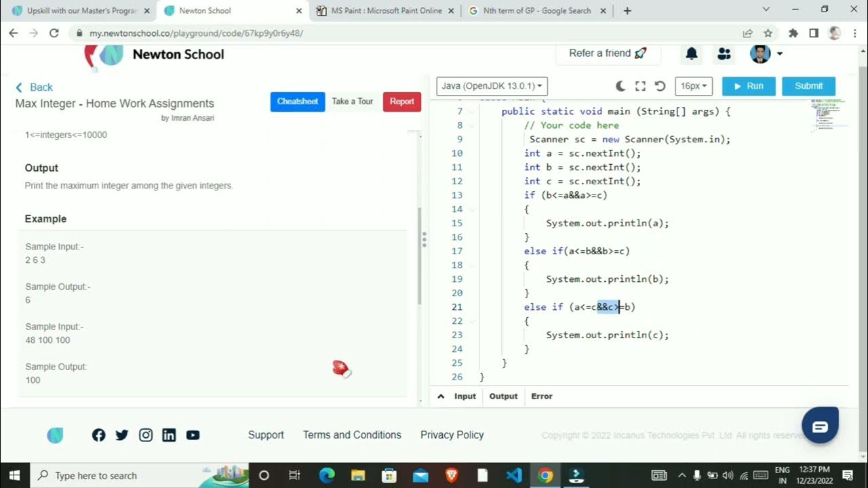This screenshot has width=868, height=488.
Task: Open a new browser tab
Action: point(627,11)
